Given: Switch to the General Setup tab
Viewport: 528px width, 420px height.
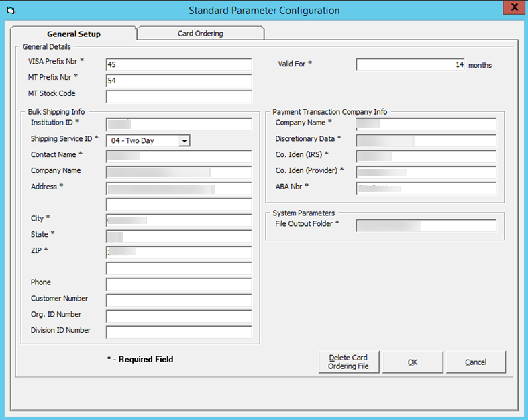Looking at the screenshot, I should [73, 34].
